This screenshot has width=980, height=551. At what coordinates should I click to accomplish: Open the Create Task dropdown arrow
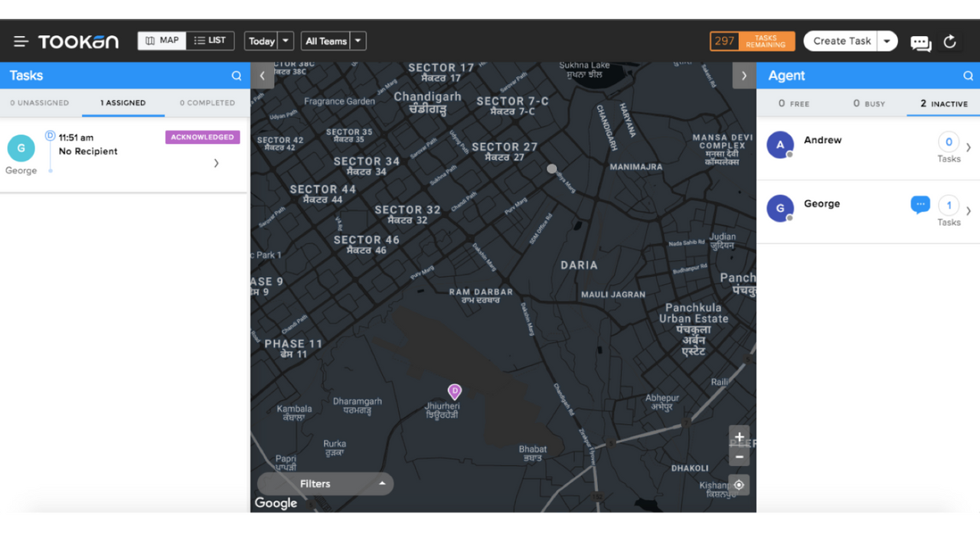(x=887, y=41)
